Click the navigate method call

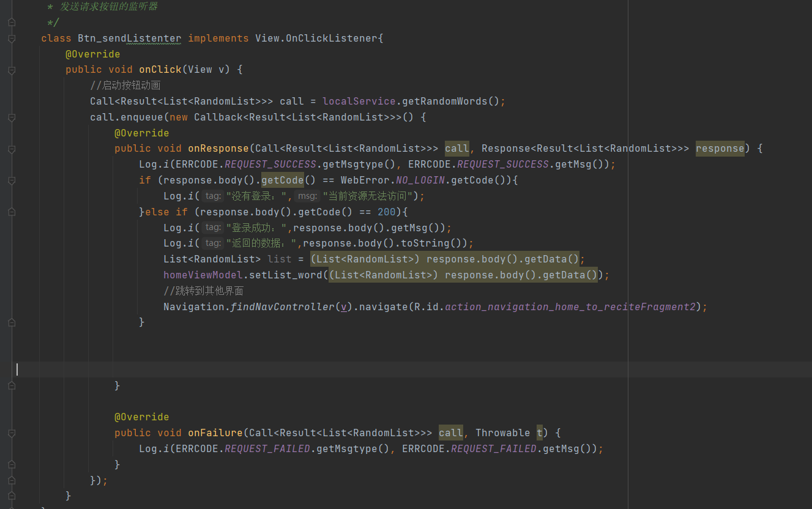coord(384,307)
